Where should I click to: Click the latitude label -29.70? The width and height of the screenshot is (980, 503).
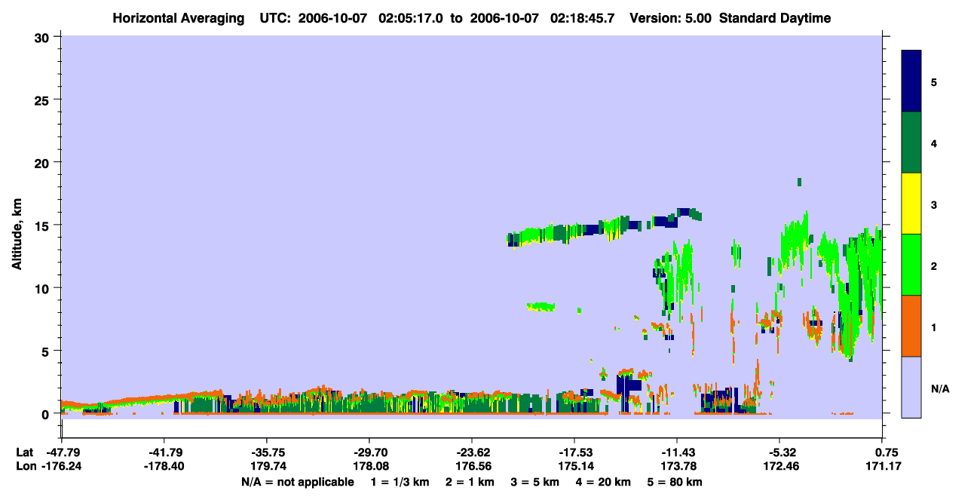click(369, 453)
